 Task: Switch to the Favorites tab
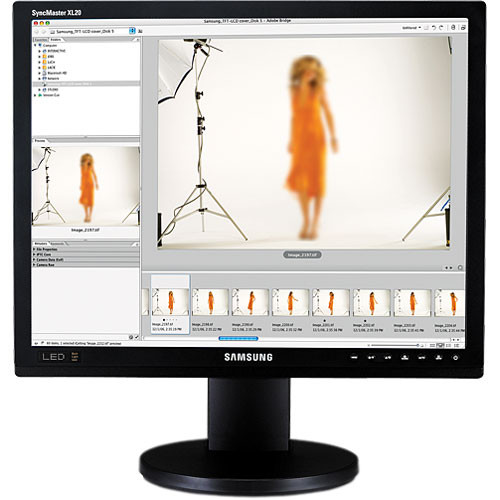[41, 40]
